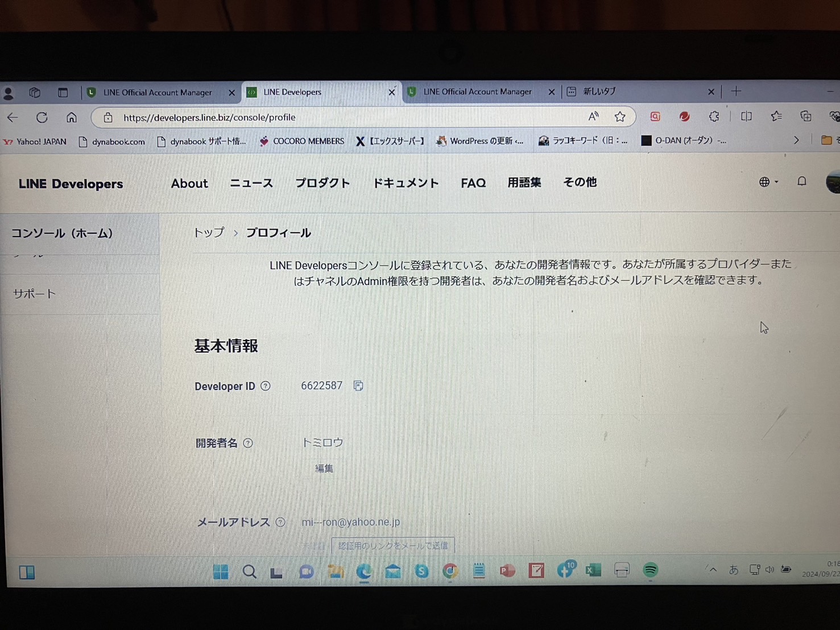Reload the page with the refresh icon

pyautogui.click(x=42, y=118)
